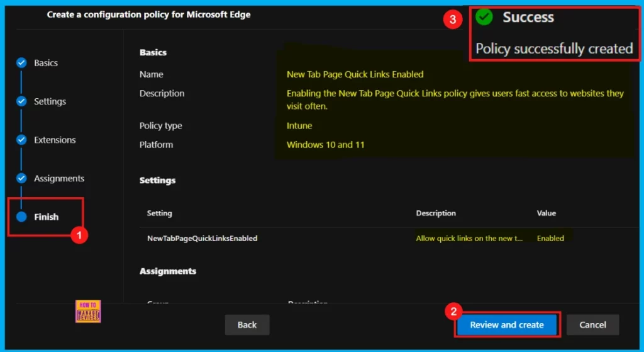Viewport: 644px width, 352px height.
Task: Select the Finish wizard step
Action: tap(46, 217)
